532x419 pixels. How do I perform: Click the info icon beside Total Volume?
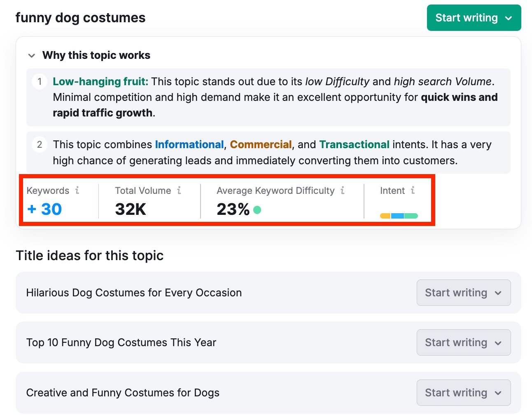coord(179,191)
